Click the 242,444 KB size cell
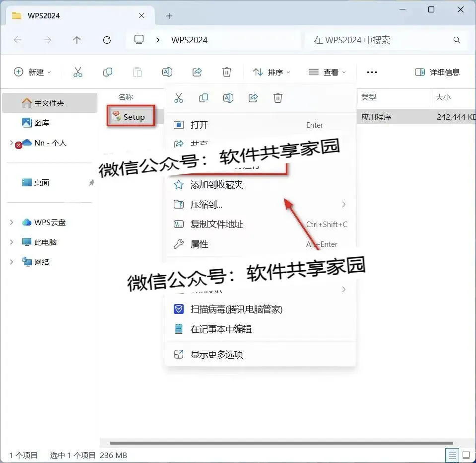The height and width of the screenshot is (463, 476). 456,117
